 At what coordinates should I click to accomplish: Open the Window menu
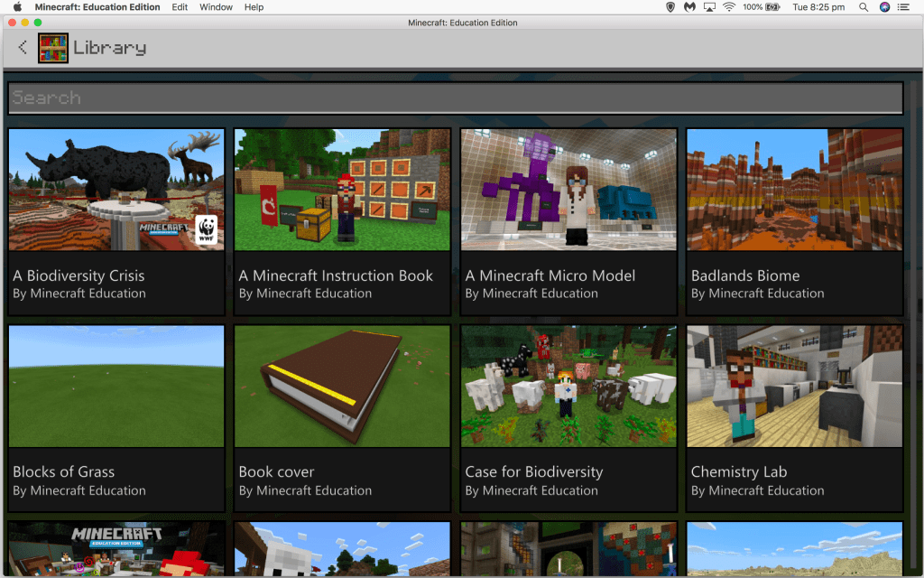point(216,7)
